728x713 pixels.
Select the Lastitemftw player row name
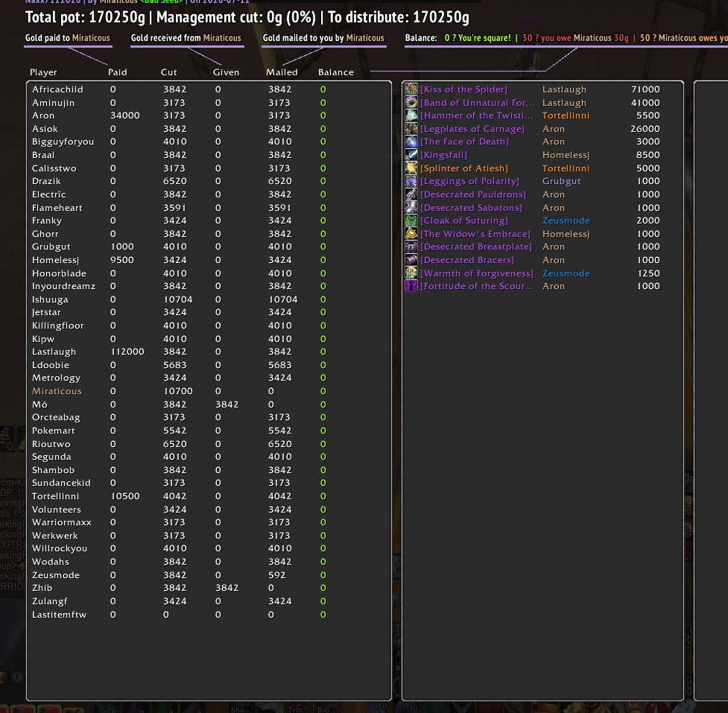coord(59,614)
